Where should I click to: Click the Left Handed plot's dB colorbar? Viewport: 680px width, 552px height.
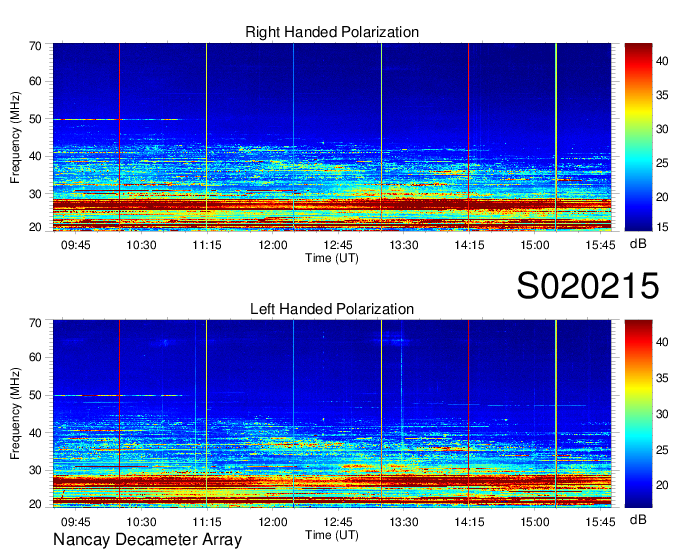tap(638, 414)
